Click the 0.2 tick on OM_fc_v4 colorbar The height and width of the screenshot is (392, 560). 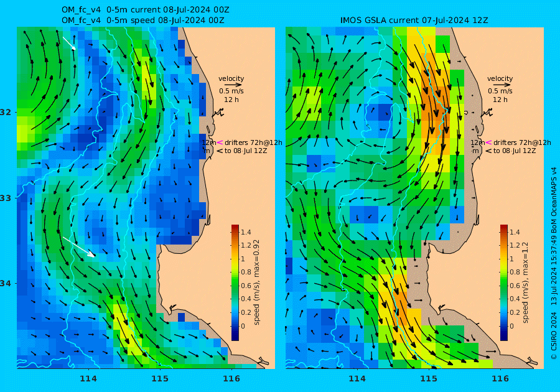tap(246, 312)
